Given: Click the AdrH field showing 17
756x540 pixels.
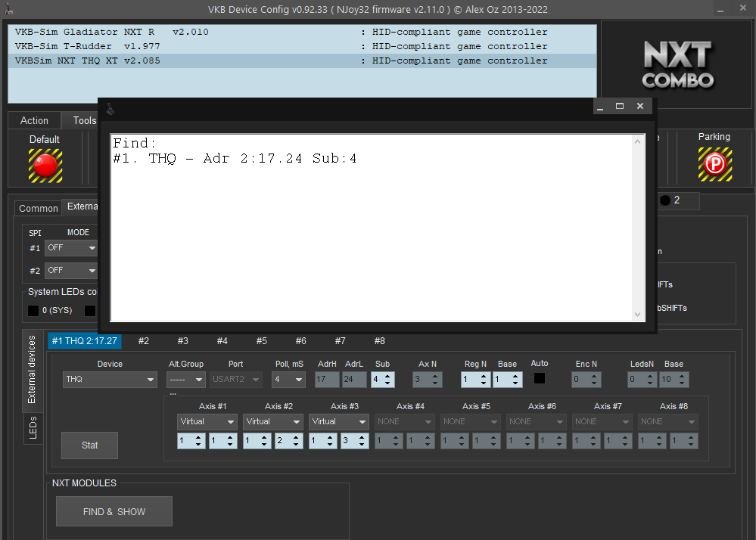Looking at the screenshot, I should (x=327, y=380).
